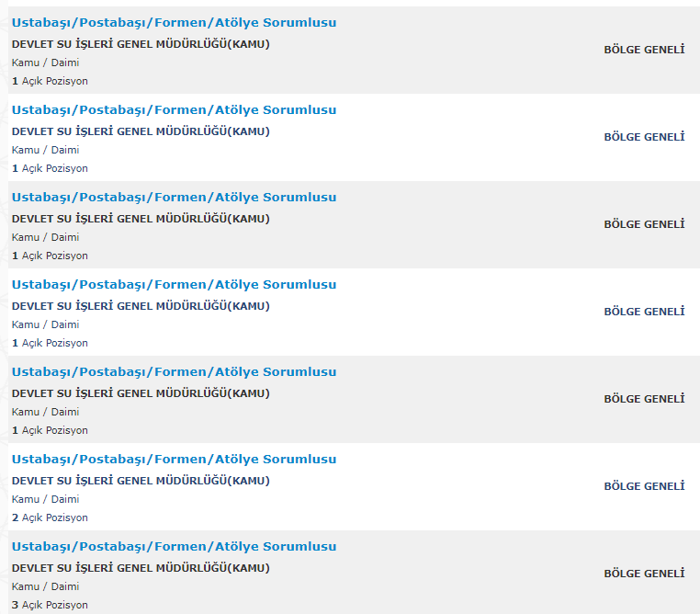
Task: Click BÖLGE GENELİ in the fifth listing
Action: [x=644, y=399]
